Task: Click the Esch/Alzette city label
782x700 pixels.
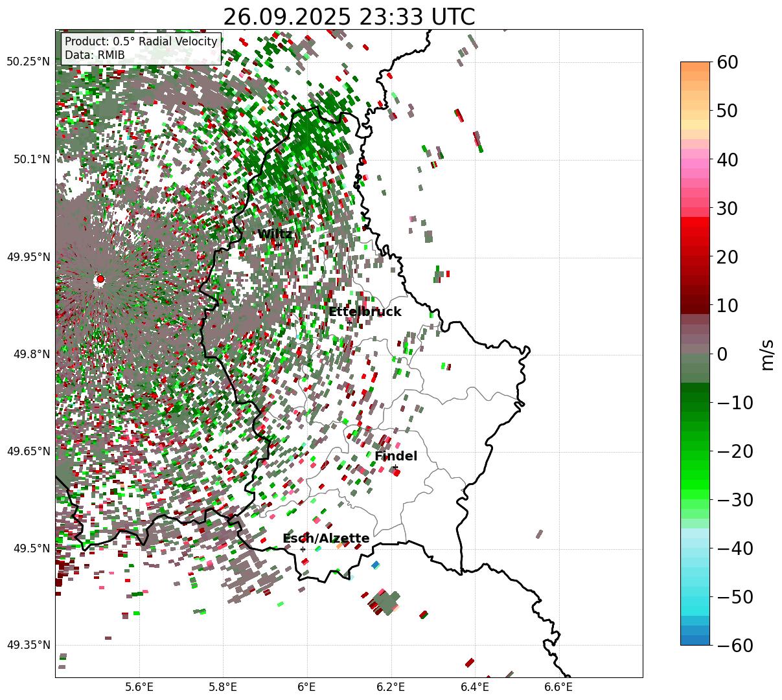Action: (326, 539)
